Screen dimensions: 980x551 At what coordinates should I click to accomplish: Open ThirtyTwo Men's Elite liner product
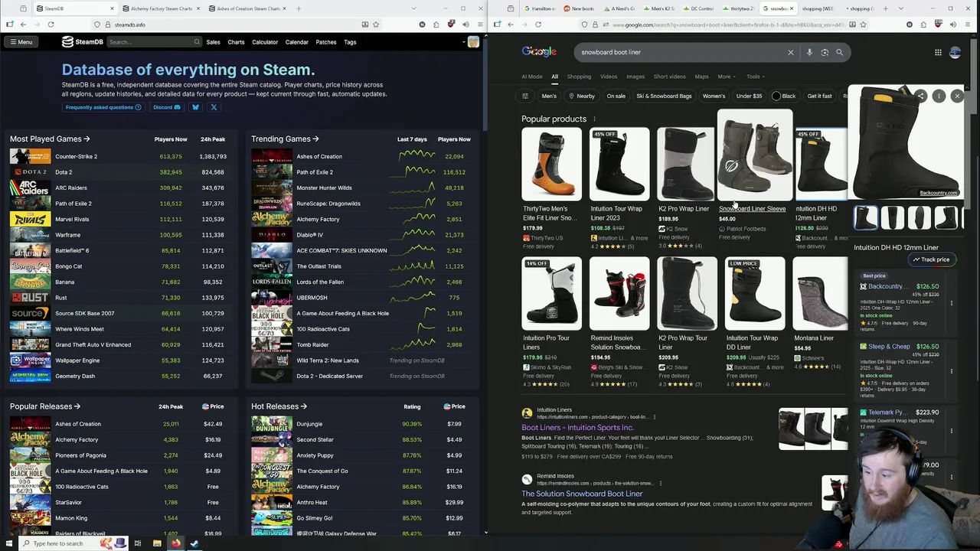tap(550, 189)
